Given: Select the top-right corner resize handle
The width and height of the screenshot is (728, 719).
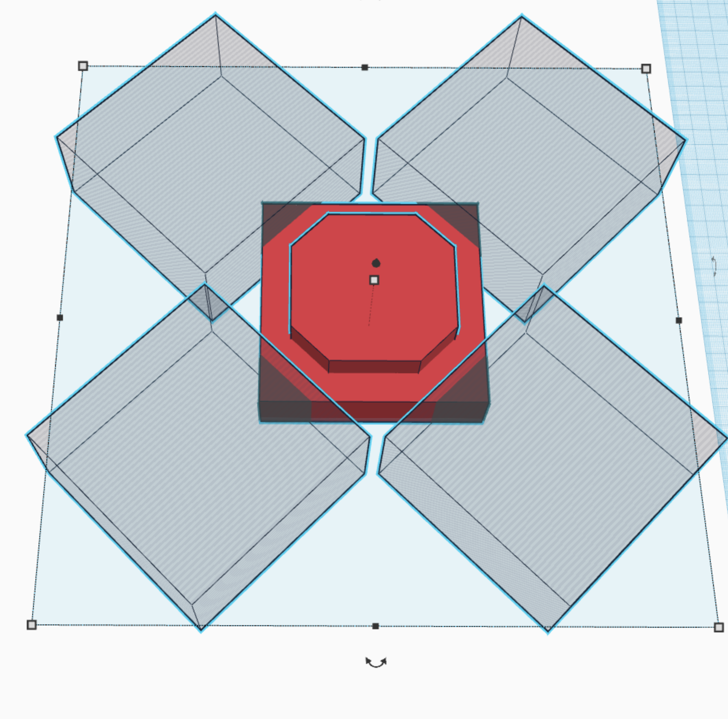Looking at the screenshot, I should pyautogui.click(x=646, y=69).
